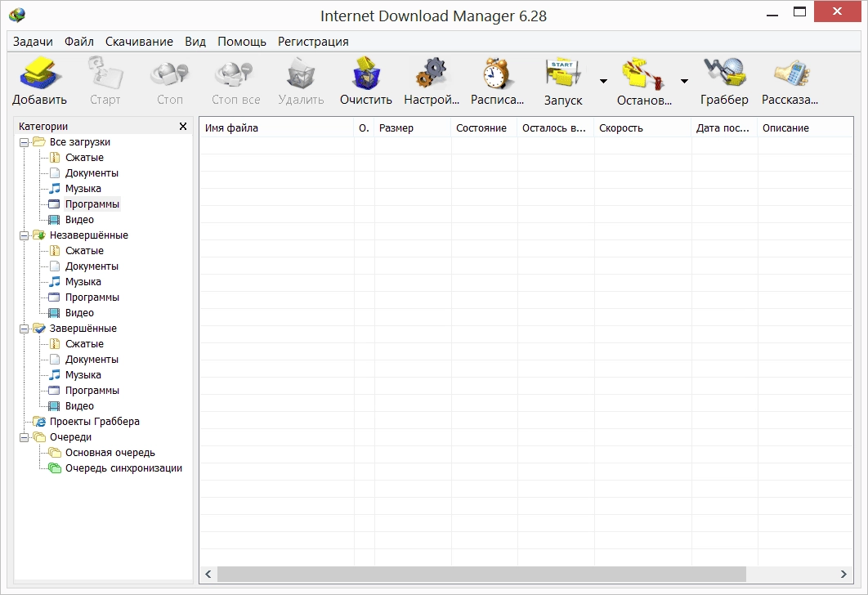
Task: Select the Завершённые category
Action: coord(83,329)
